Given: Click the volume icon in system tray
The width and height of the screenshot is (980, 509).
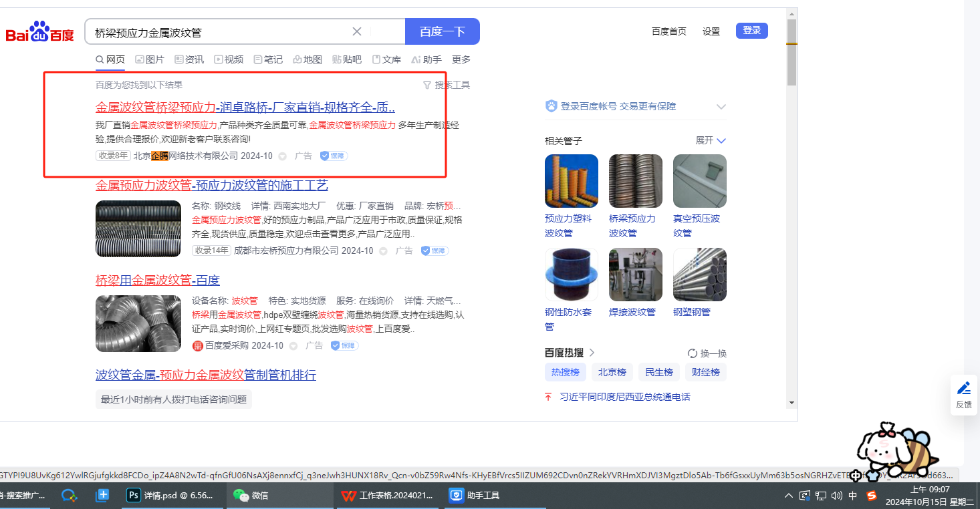Looking at the screenshot, I should tap(837, 496).
